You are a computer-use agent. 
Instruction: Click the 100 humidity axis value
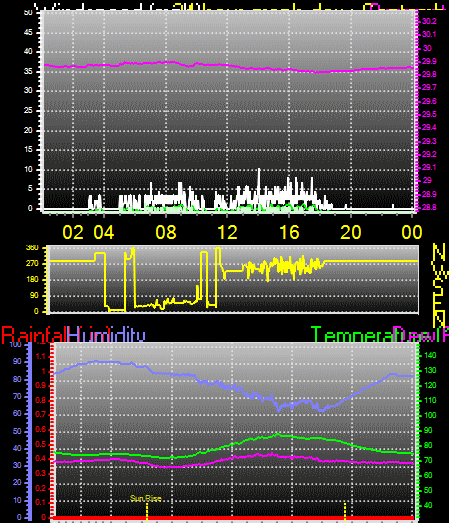[x=16, y=345]
